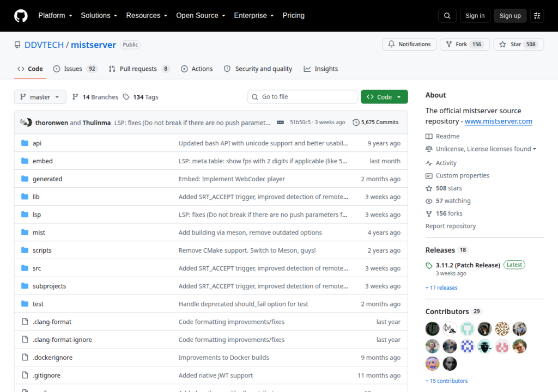Go to the GitHub homepage via the logo
The width and height of the screenshot is (558, 392).
pyautogui.click(x=21, y=16)
